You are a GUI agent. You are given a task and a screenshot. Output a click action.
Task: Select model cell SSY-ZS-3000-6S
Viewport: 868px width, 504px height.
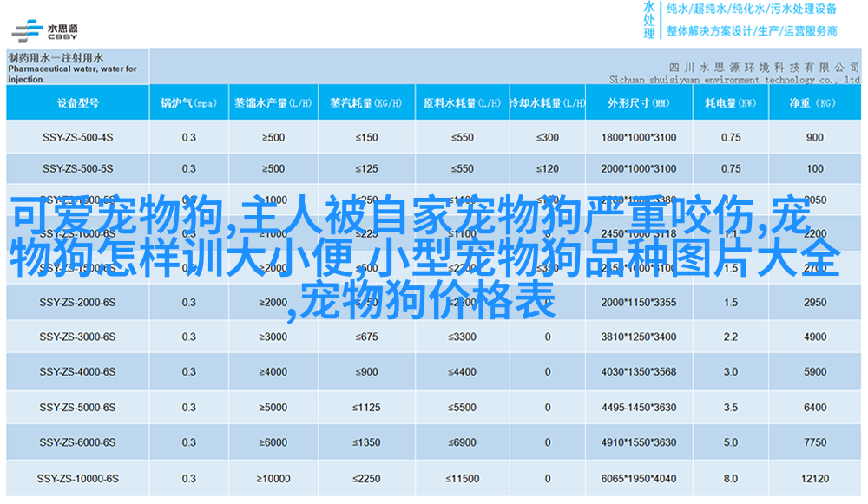pos(77,337)
